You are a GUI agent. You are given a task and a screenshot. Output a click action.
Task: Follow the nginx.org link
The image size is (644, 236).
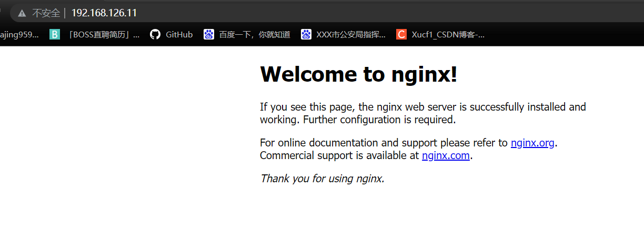pos(532,143)
